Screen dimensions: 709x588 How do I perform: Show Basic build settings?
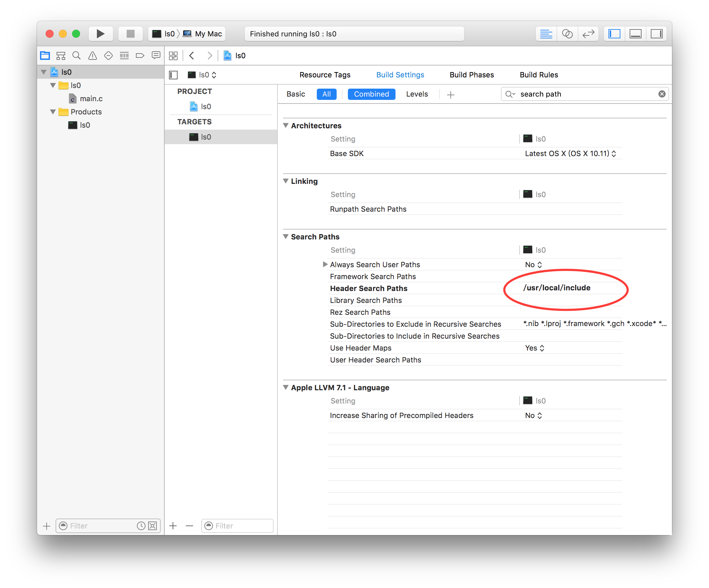pyautogui.click(x=296, y=94)
